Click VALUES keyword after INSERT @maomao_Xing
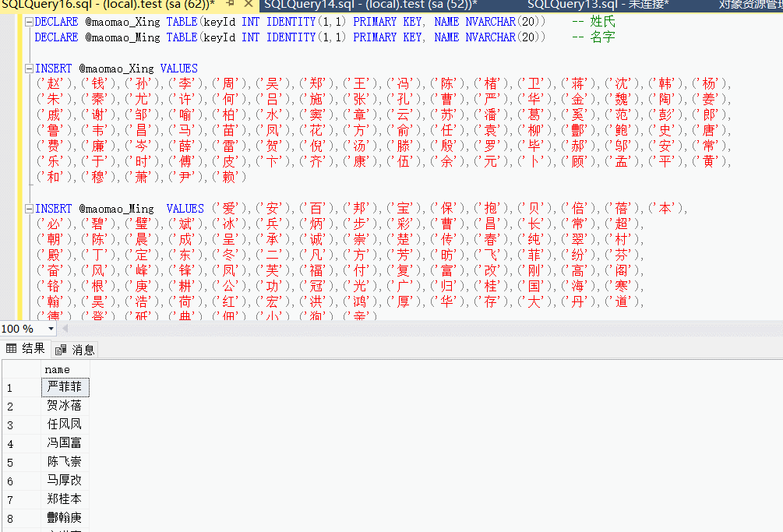The height and width of the screenshot is (532, 783). pyautogui.click(x=178, y=69)
